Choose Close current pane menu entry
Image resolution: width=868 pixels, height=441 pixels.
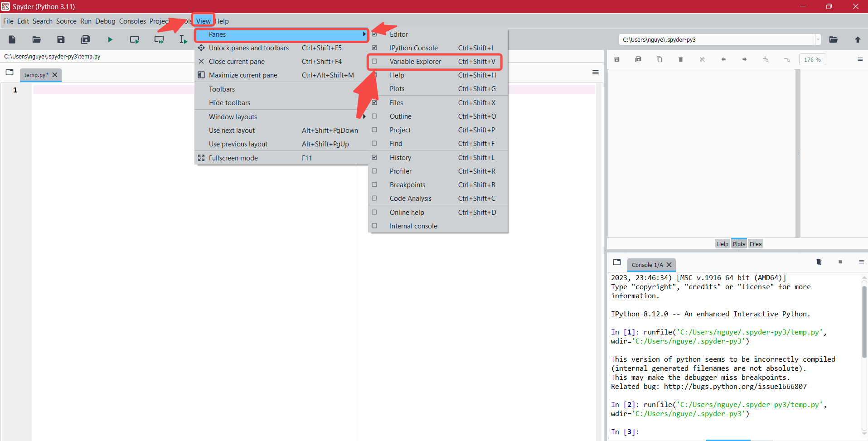281,62
